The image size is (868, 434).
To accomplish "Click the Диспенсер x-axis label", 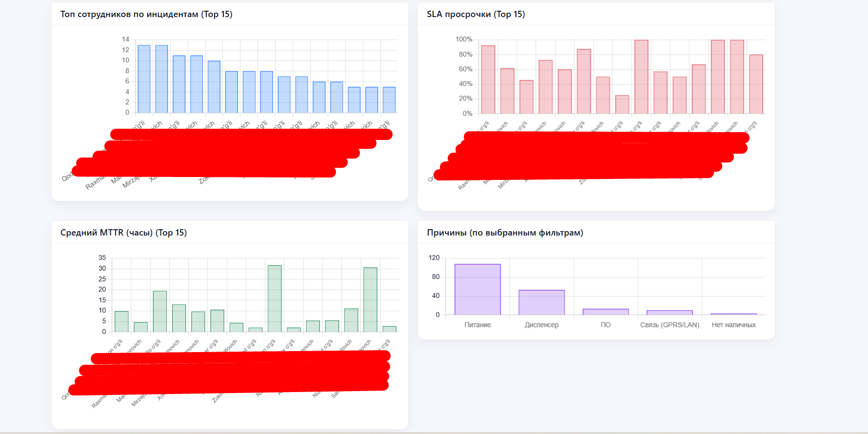I will 541,325.
